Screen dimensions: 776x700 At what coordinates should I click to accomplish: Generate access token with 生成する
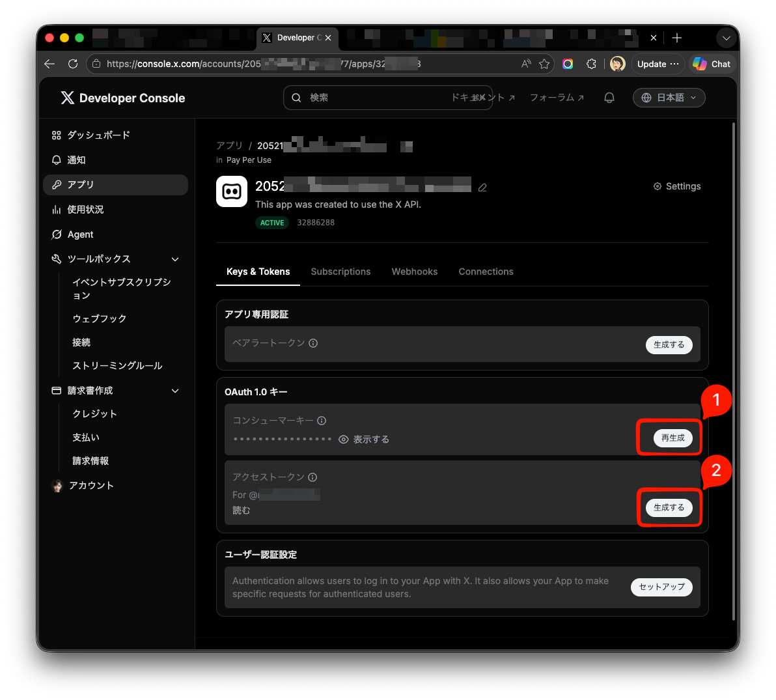[x=669, y=507]
